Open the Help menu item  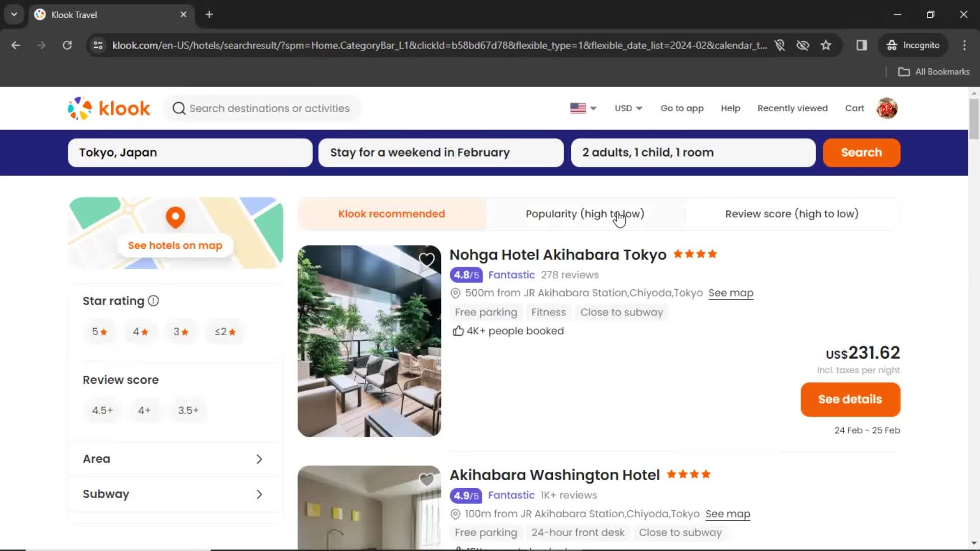(x=730, y=108)
